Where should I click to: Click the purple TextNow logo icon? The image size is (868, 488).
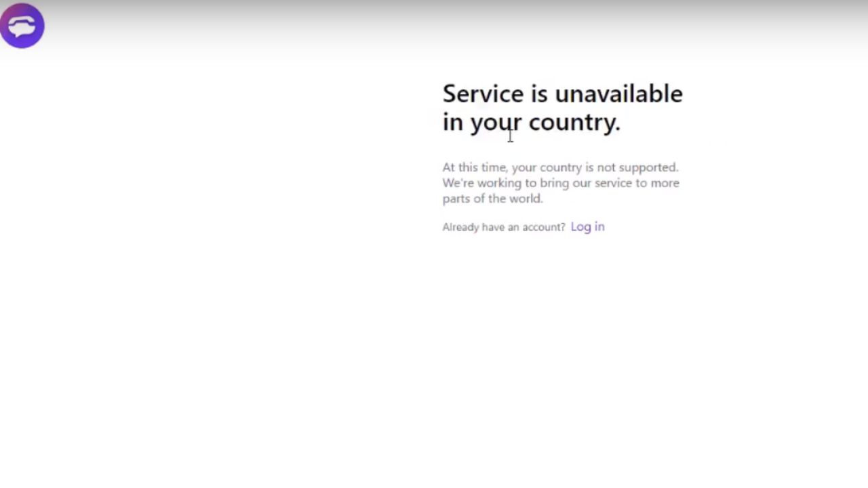(x=22, y=26)
